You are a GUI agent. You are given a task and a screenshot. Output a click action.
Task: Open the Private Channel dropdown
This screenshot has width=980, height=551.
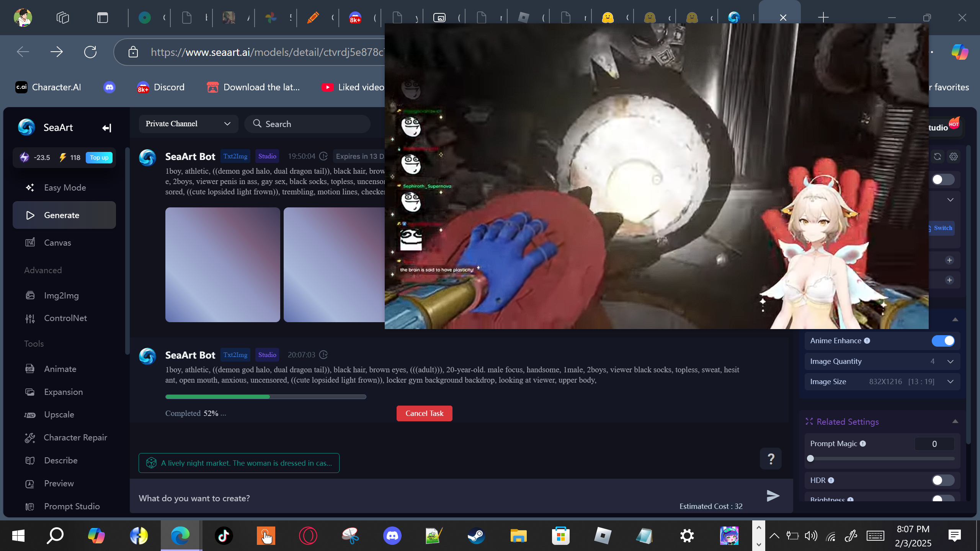(188, 124)
